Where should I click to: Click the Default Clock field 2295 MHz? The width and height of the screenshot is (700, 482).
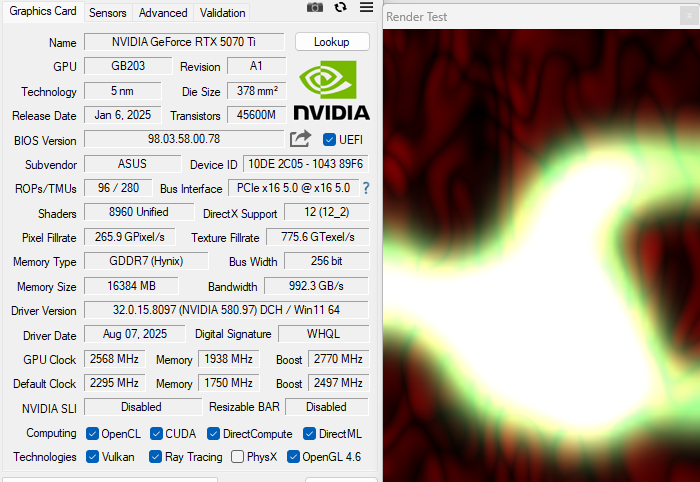coord(114,383)
